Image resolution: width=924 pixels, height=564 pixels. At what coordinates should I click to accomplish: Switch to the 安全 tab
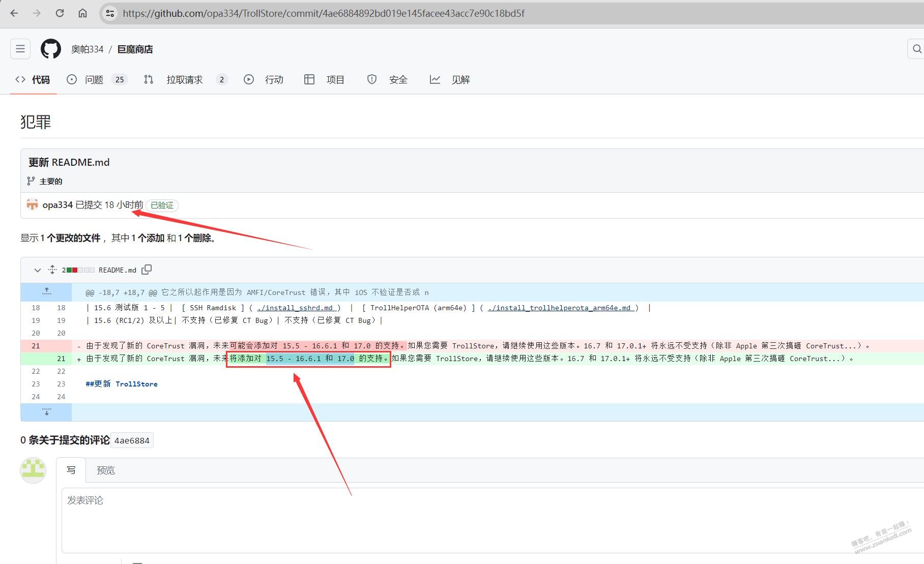coord(388,79)
